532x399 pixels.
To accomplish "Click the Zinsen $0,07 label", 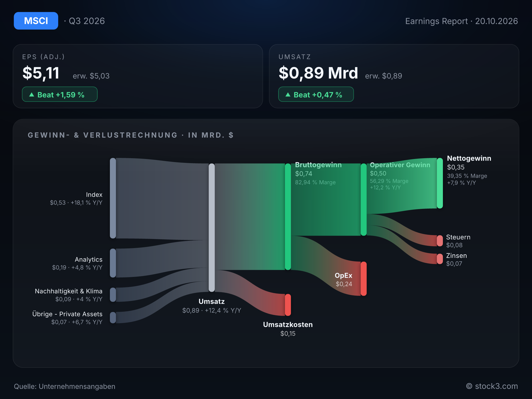I will [456, 259].
